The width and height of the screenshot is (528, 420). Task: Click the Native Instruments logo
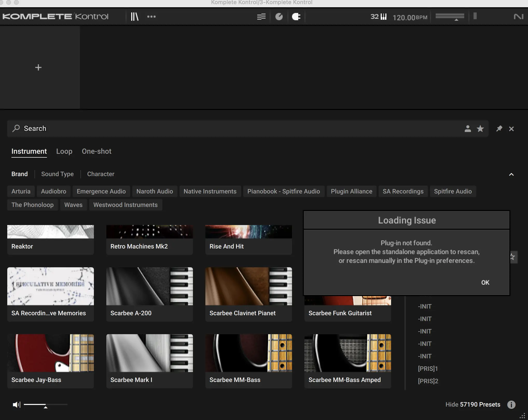[x=518, y=17]
